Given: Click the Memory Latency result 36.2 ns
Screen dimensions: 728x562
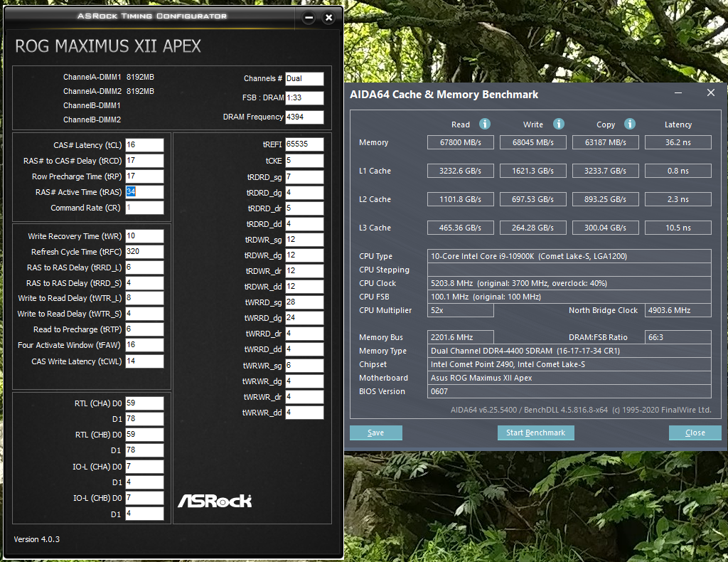Looking at the screenshot, I should point(678,142).
